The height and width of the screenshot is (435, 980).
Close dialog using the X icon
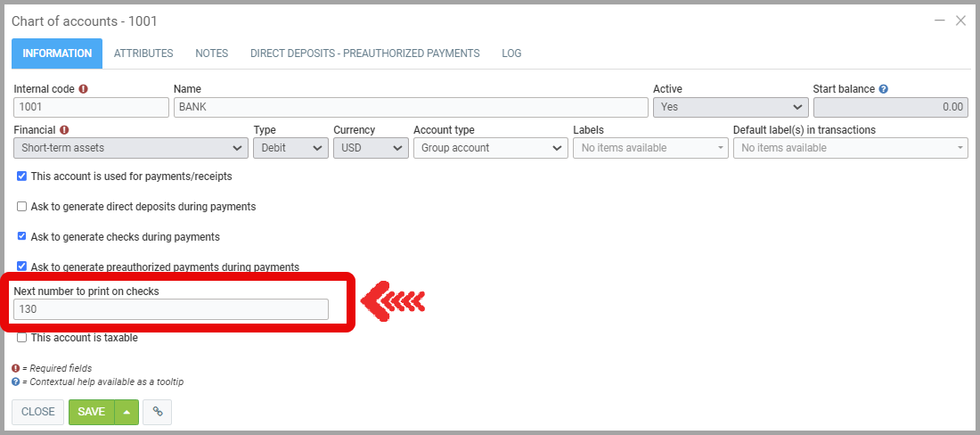click(x=960, y=21)
